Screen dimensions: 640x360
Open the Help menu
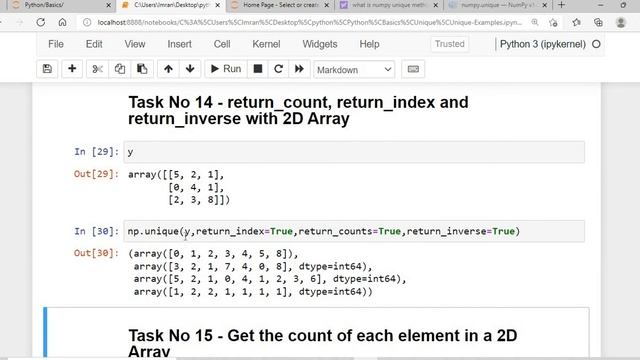(369, 44)
